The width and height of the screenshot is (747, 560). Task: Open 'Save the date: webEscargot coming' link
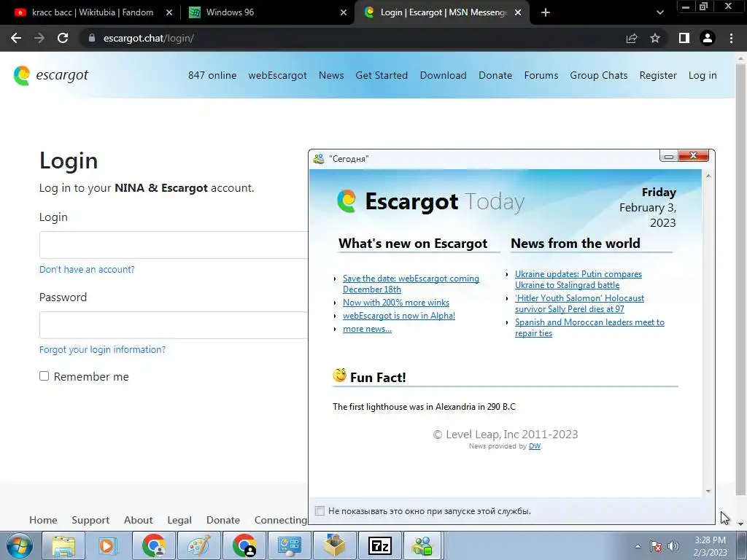pyautogui.click(x=411, y=284)
